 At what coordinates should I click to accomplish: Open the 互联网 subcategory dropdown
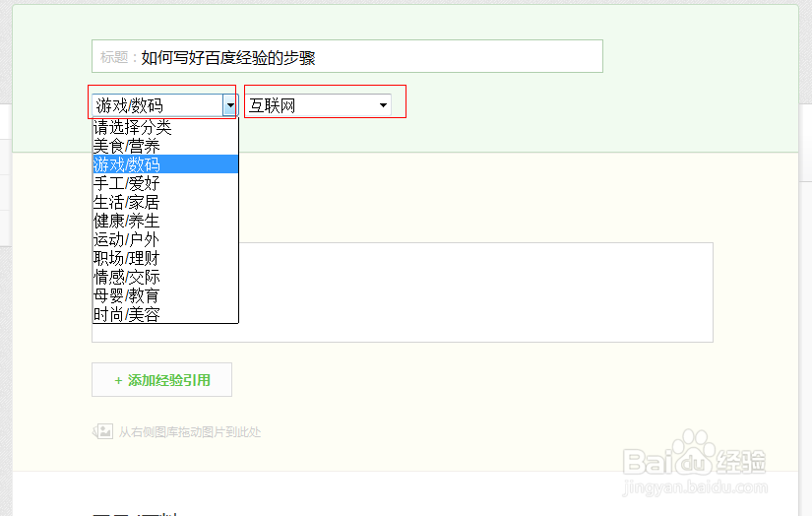coord(318,105)
